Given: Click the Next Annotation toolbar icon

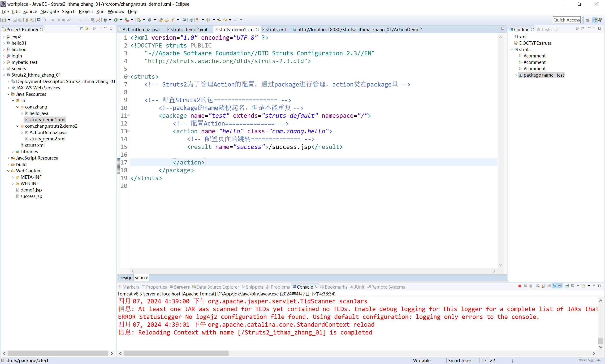Looking at the screenshot, I should click(197, 20).
